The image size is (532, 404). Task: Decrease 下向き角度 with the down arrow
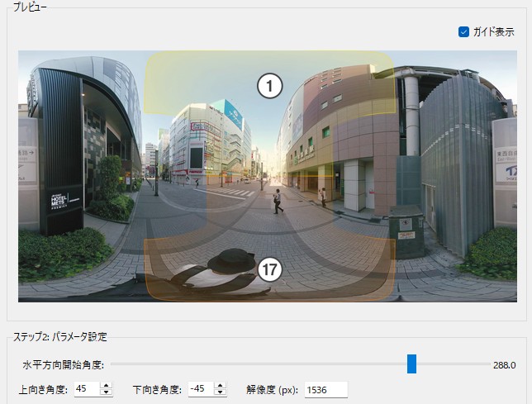tap(219, 392)
